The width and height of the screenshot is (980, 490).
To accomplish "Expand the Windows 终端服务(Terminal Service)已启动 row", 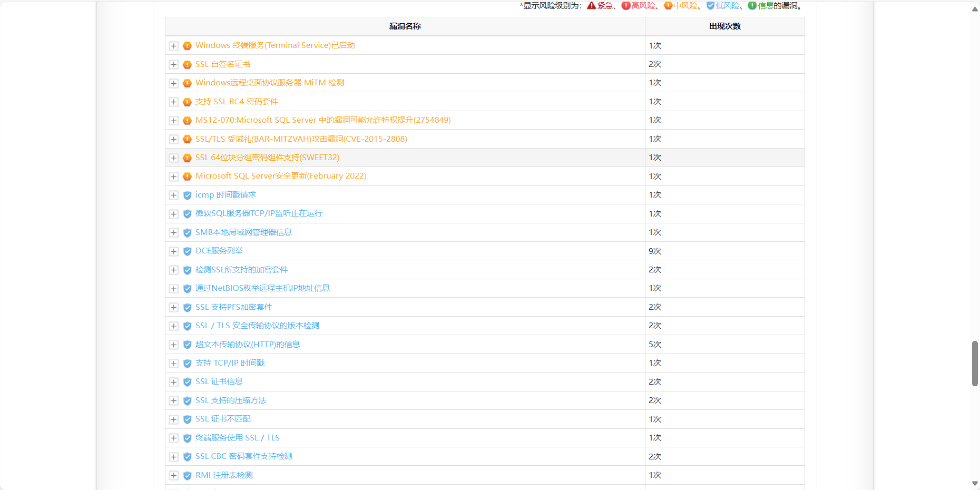I will click(173, 46).
